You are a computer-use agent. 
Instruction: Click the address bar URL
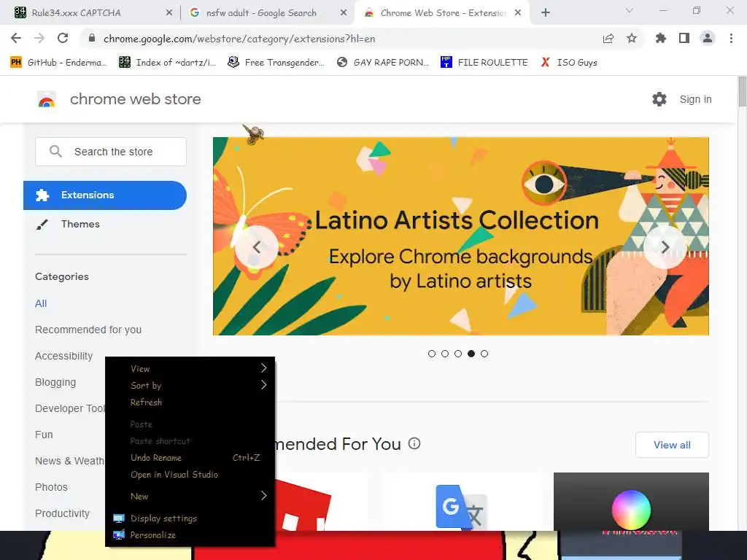239,39
